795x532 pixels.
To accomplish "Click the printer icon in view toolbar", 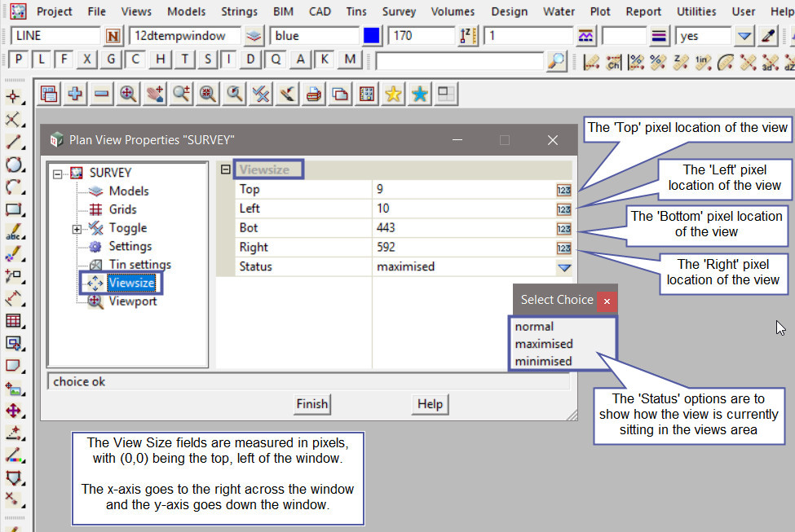I will click(314, 95).
